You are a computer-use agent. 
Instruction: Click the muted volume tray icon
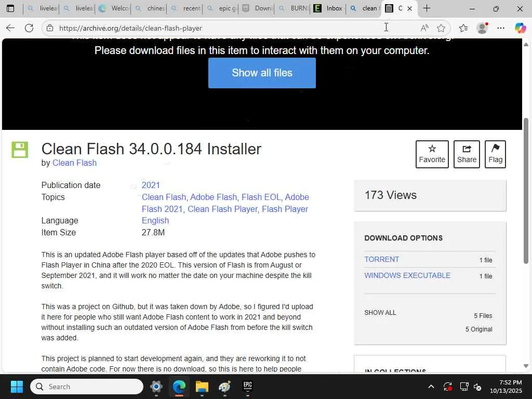coord(478,387)
